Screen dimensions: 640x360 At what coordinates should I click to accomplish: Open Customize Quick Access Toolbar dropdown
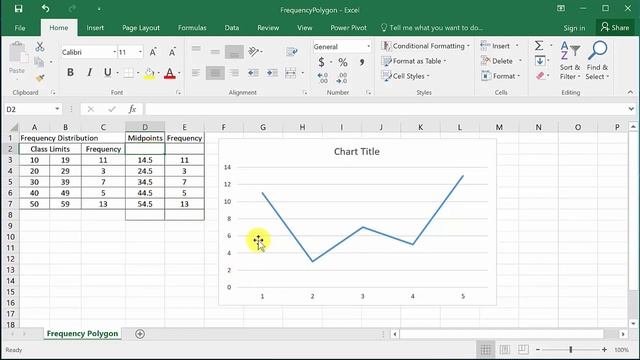(x=99, y=9)
